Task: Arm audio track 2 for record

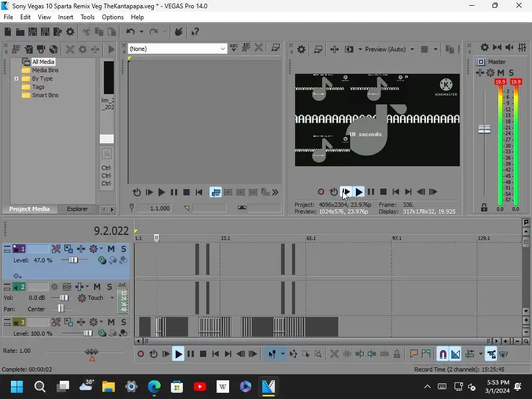Action: pyautogui.click(x=54, y=287)
